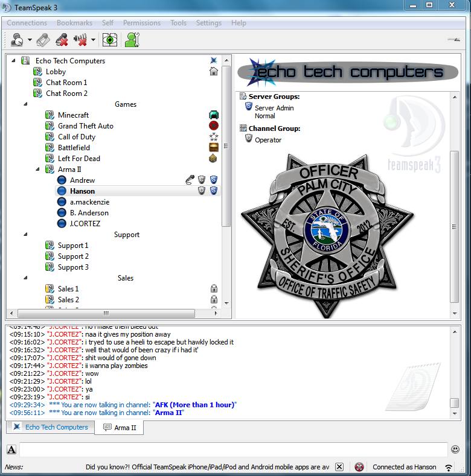This screenshot has height=476, width=471.
Task: Click the Disconnect from server toolbar icon
Action: [43, 40]
